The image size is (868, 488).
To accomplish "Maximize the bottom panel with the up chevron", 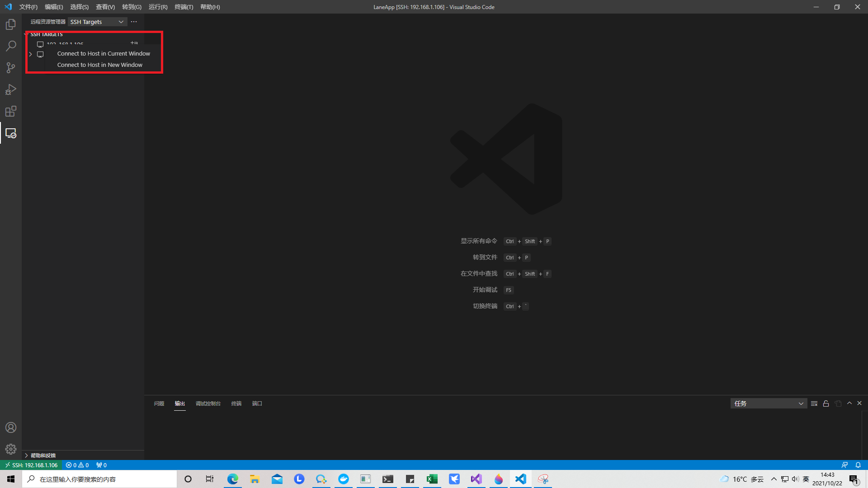I will click(x=849, y=403).
